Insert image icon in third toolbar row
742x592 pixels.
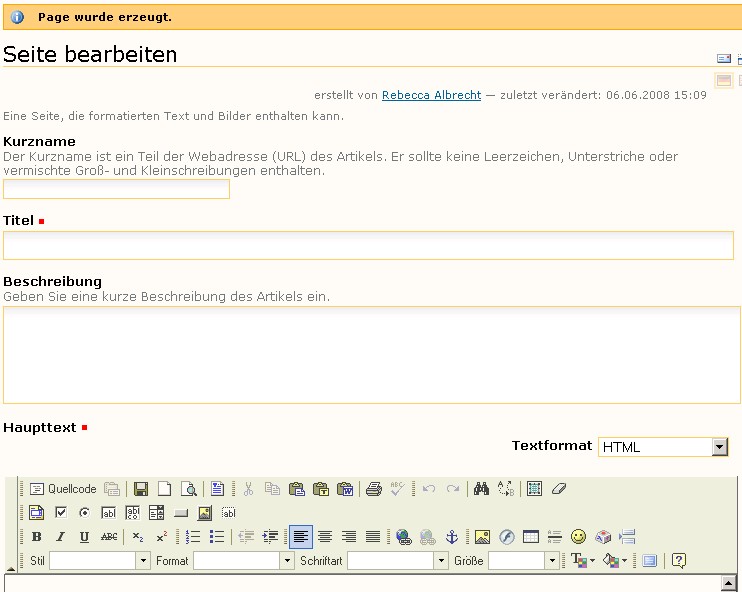[482, 537]
